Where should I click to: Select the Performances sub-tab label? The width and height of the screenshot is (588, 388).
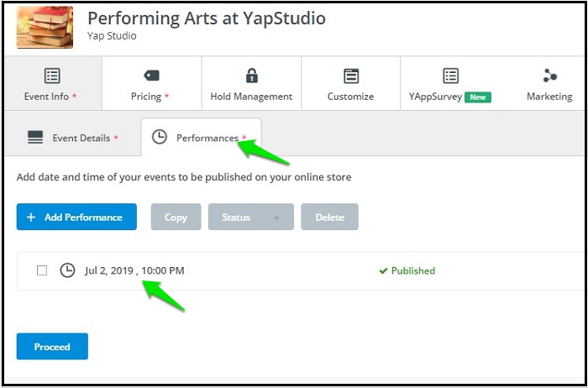pyautogui.click(x=207, y=138)
